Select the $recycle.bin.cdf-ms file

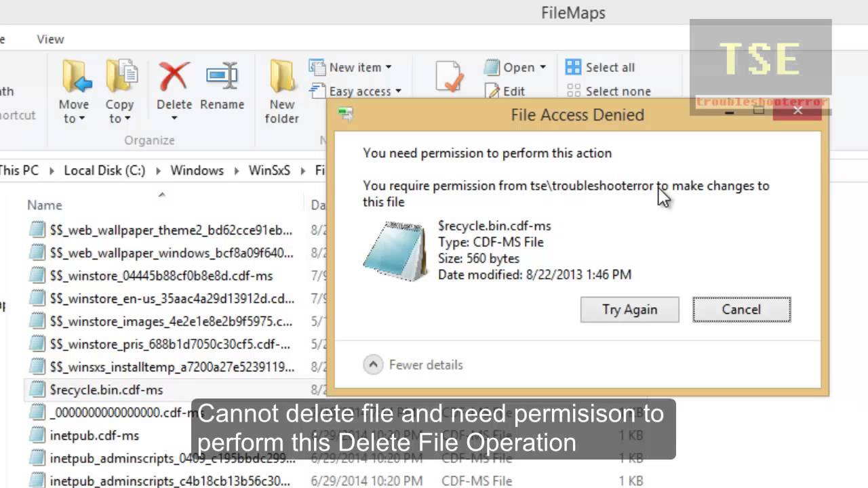106,390
